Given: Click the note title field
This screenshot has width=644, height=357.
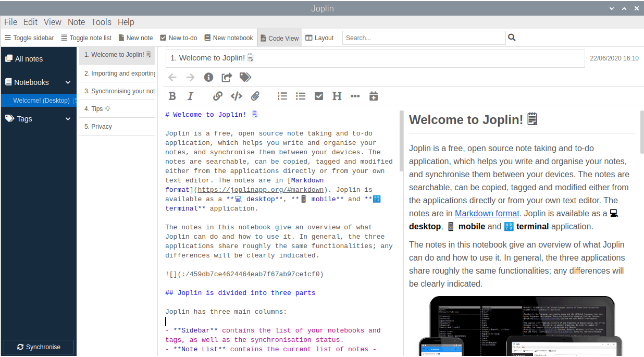Looking at the screenshot, I should point(375,58).
